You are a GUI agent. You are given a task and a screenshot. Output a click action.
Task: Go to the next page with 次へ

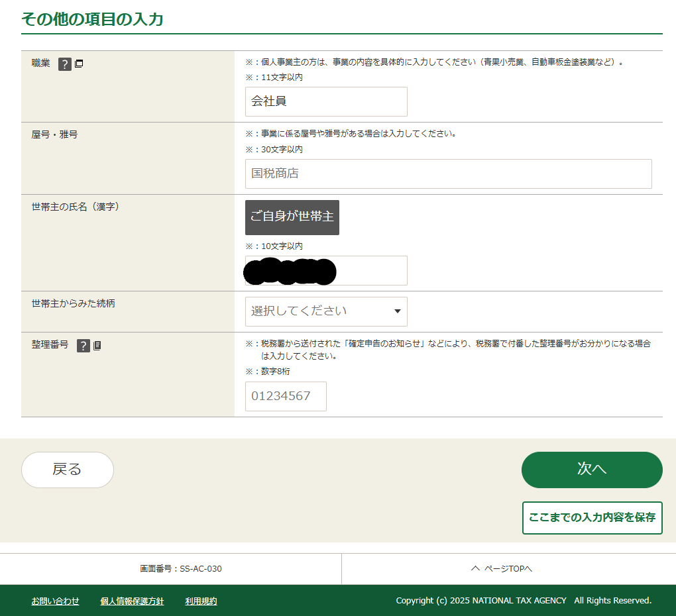592,470
